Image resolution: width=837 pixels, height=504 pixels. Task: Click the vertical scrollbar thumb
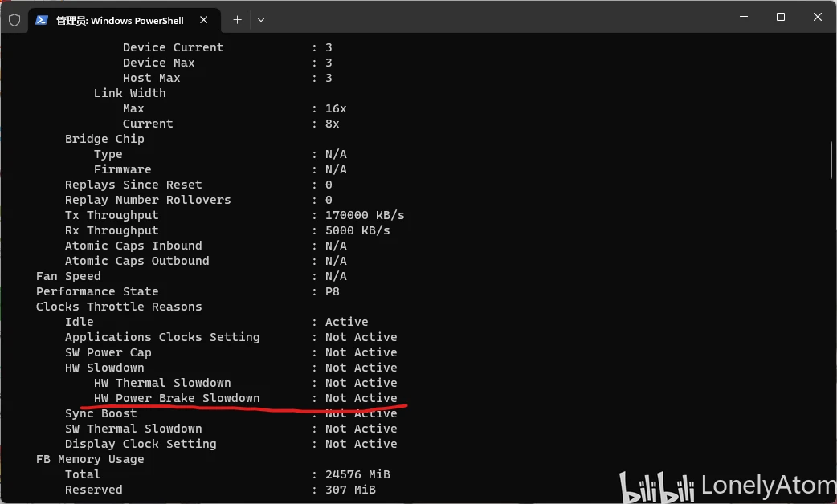[831, 160]
